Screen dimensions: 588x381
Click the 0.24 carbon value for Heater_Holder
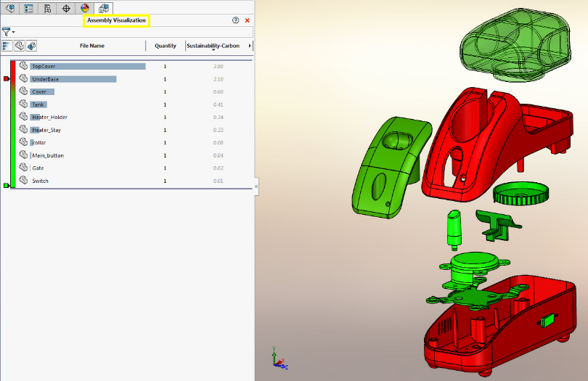point(219,118)
